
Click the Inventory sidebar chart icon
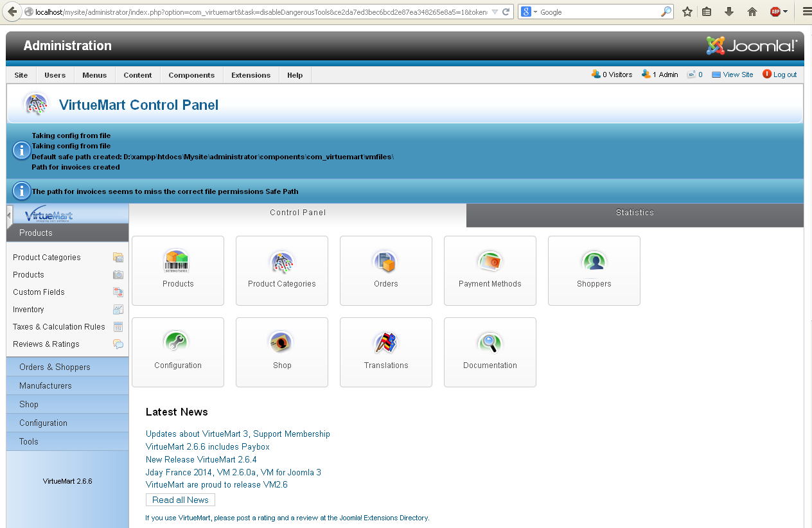pos(118,310)
